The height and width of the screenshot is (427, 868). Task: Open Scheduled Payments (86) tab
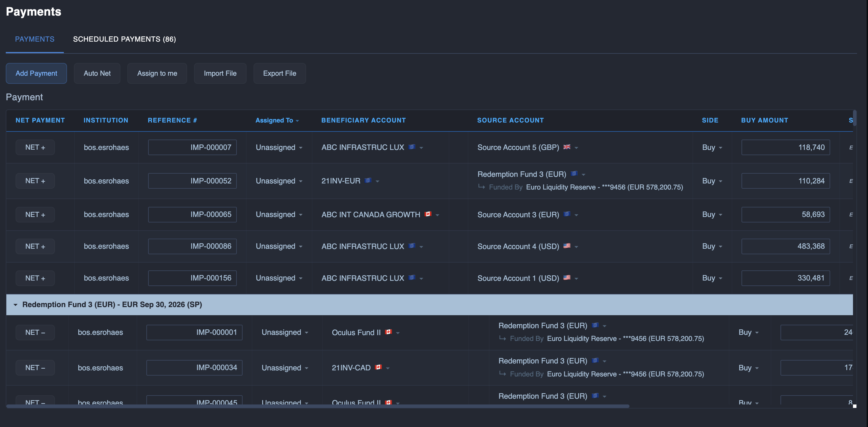click(x=124, y=39)
